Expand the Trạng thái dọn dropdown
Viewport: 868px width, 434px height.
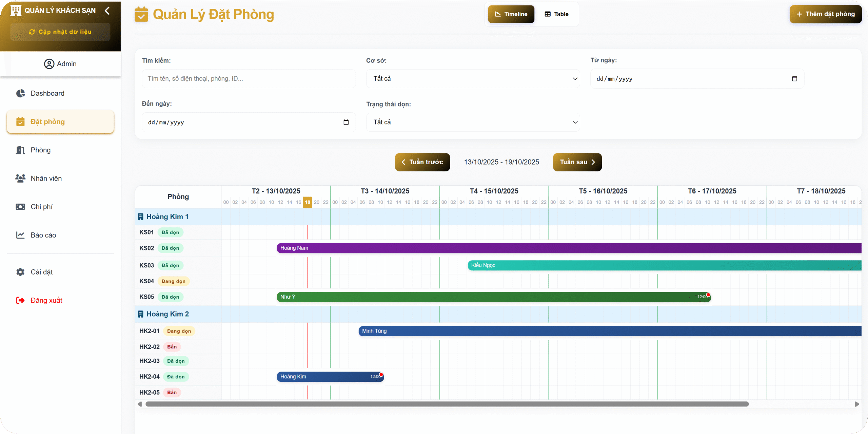(x=473, y=122)
